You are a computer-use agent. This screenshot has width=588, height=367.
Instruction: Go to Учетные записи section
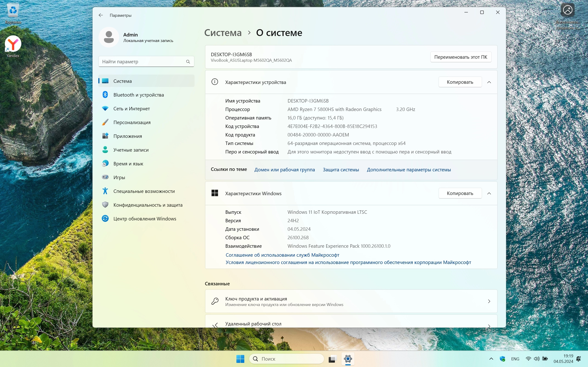coord(131,150)
